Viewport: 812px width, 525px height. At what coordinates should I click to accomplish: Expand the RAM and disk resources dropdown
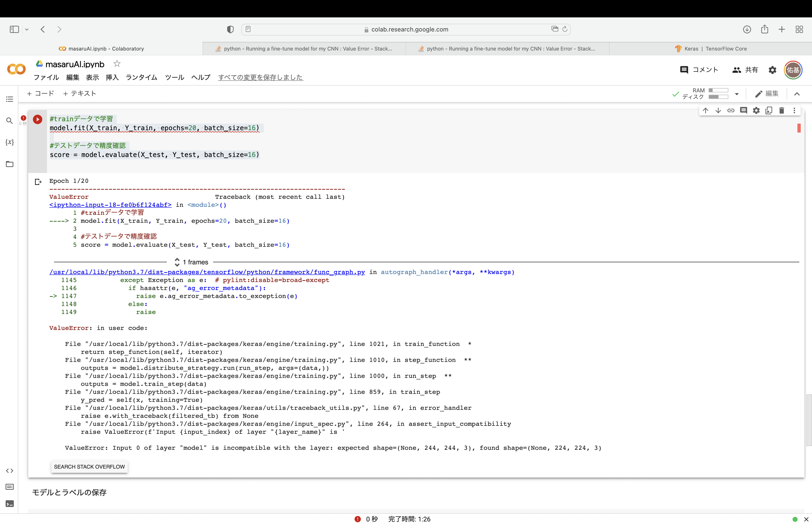(737, 94)
